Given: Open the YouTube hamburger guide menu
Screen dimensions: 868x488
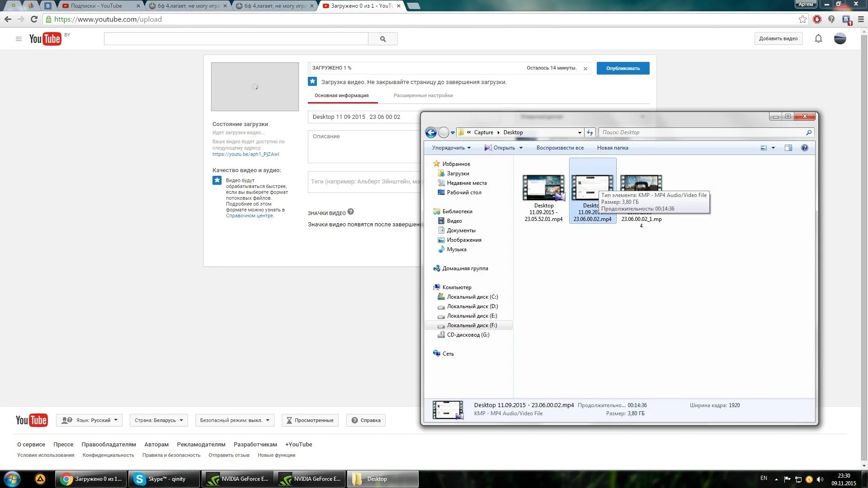Looking at the screenshot, I should tap(19, 39).
